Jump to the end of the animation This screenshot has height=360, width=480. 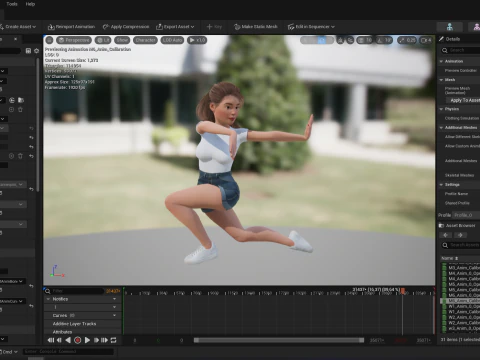coord(104,340)
